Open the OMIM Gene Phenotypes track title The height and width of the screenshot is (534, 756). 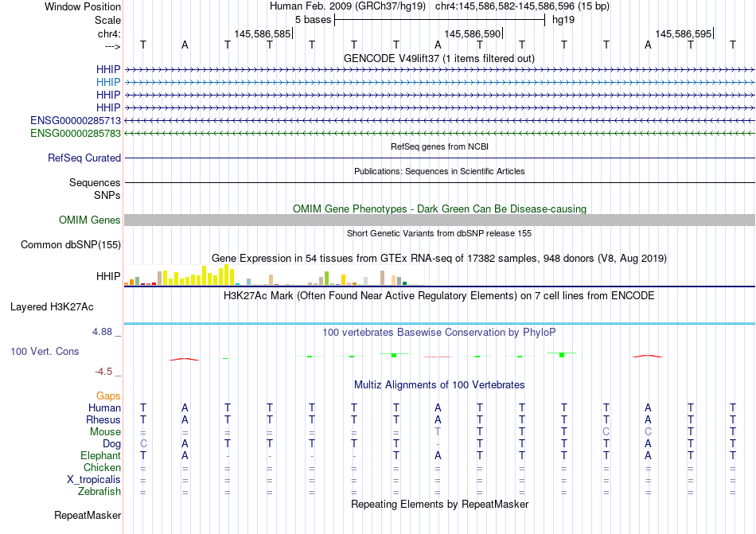tap(439, 209)
